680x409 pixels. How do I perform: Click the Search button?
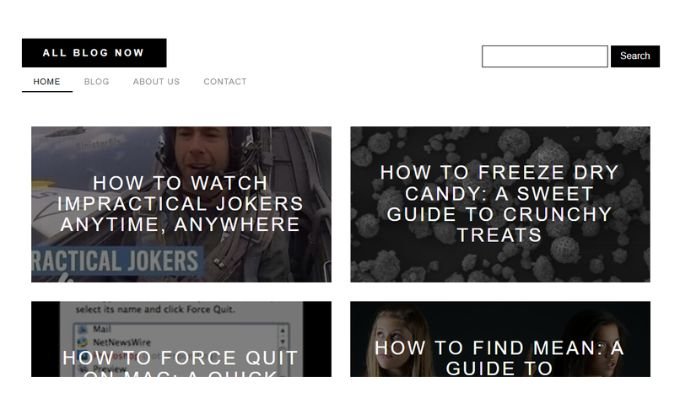coord(635,56)
